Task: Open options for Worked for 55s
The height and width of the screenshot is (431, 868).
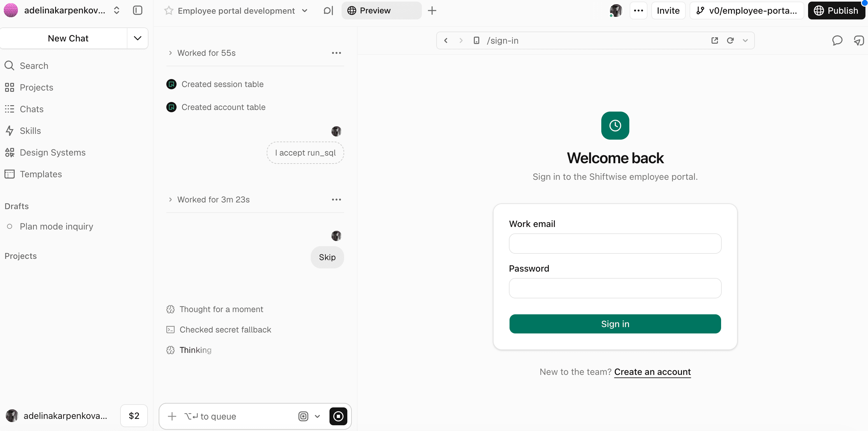Action: (336, 53)
